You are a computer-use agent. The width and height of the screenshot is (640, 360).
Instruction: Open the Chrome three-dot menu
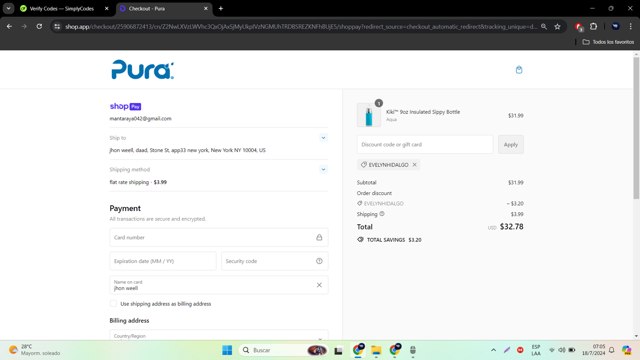click(631, 27)
